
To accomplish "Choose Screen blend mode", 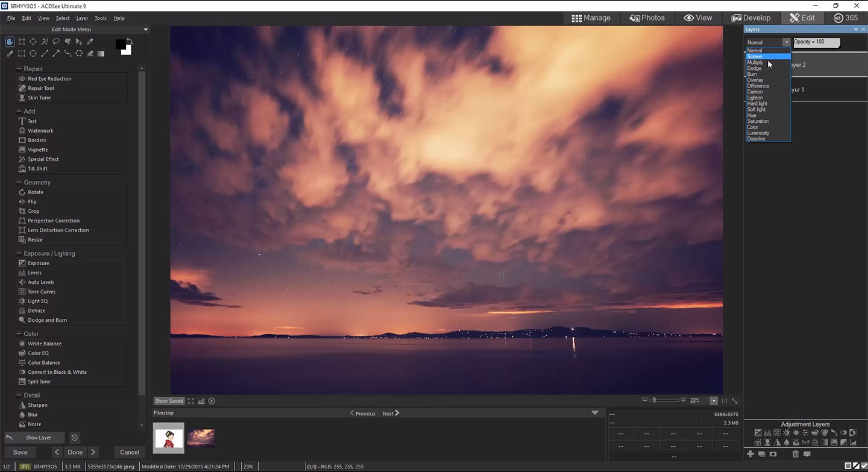I will click(x=768, y=57).
